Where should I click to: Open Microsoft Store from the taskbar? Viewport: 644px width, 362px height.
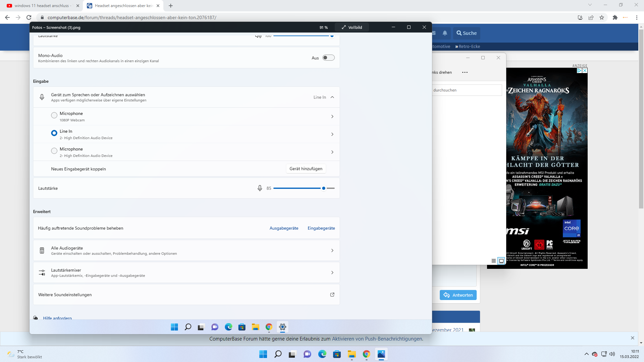pos(337,354)
